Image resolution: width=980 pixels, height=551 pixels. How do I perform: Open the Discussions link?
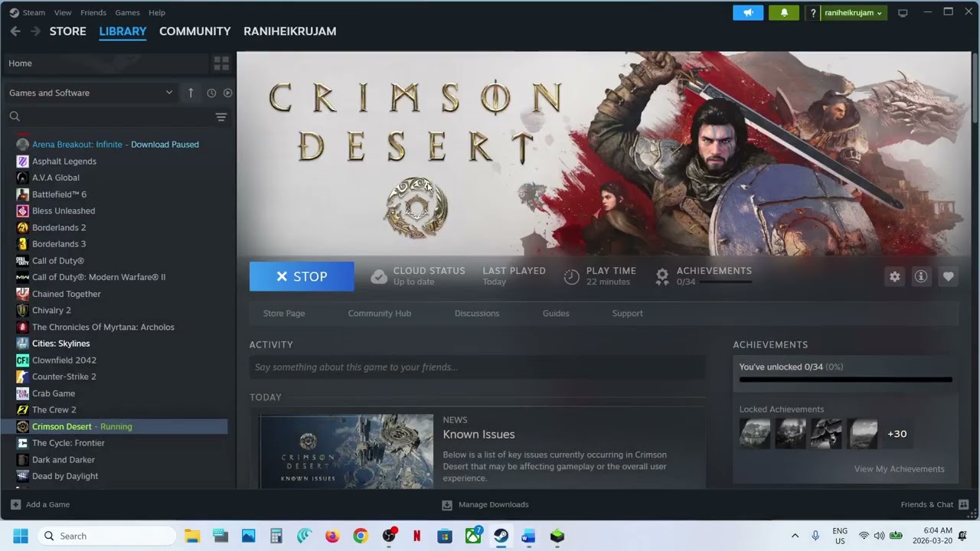477,313
